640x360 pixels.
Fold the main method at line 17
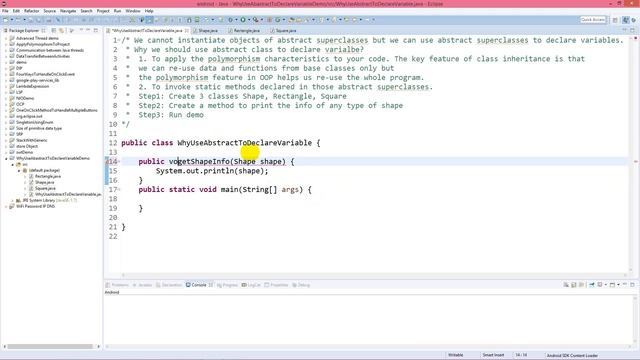tap(119, 189)
